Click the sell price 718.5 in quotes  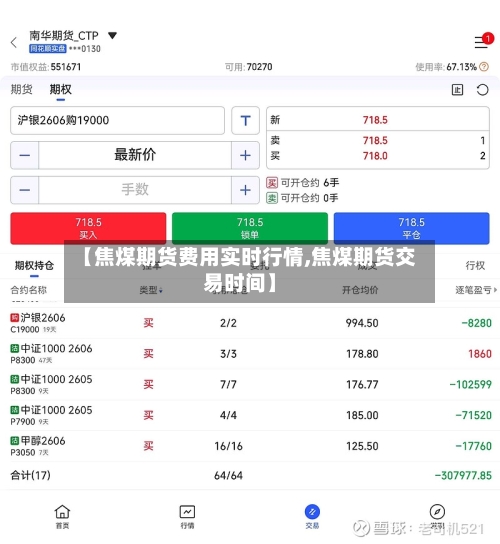375,141
